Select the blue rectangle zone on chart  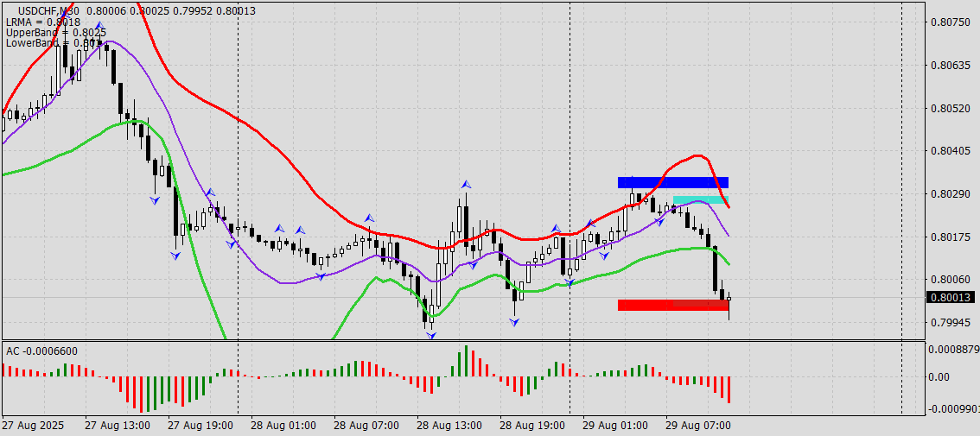673,182
